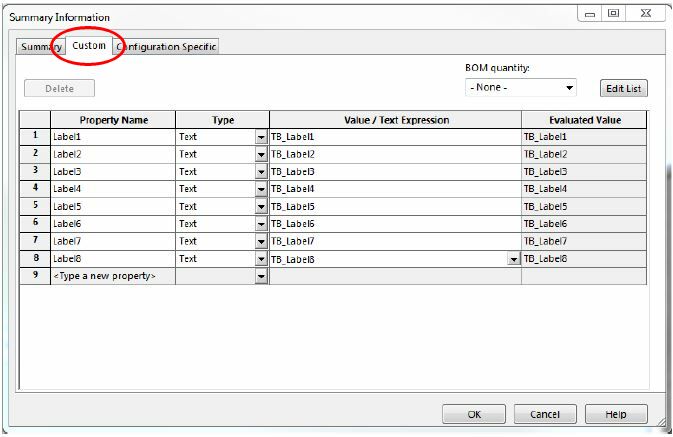Expand Type dropdown for Label5 row

click(261, 207)
